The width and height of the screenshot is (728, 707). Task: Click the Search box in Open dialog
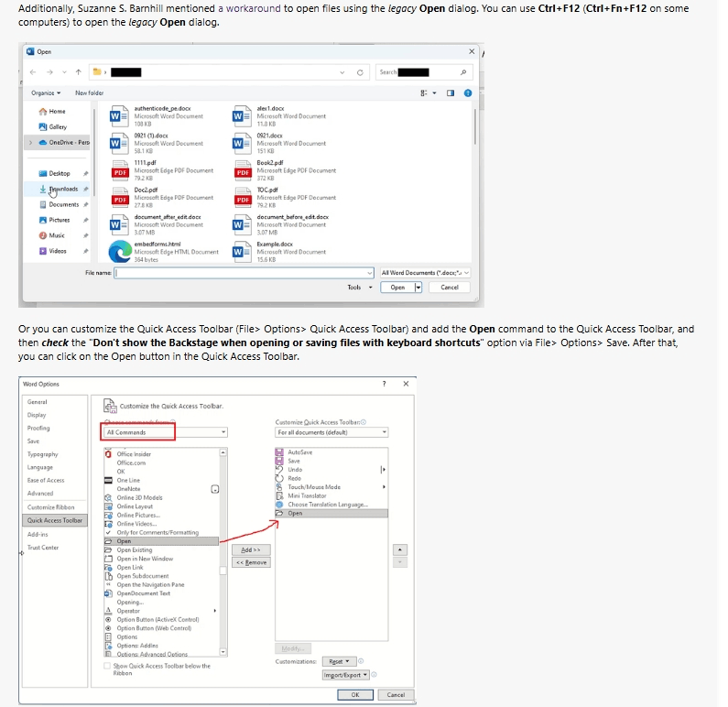coord(423,72)
